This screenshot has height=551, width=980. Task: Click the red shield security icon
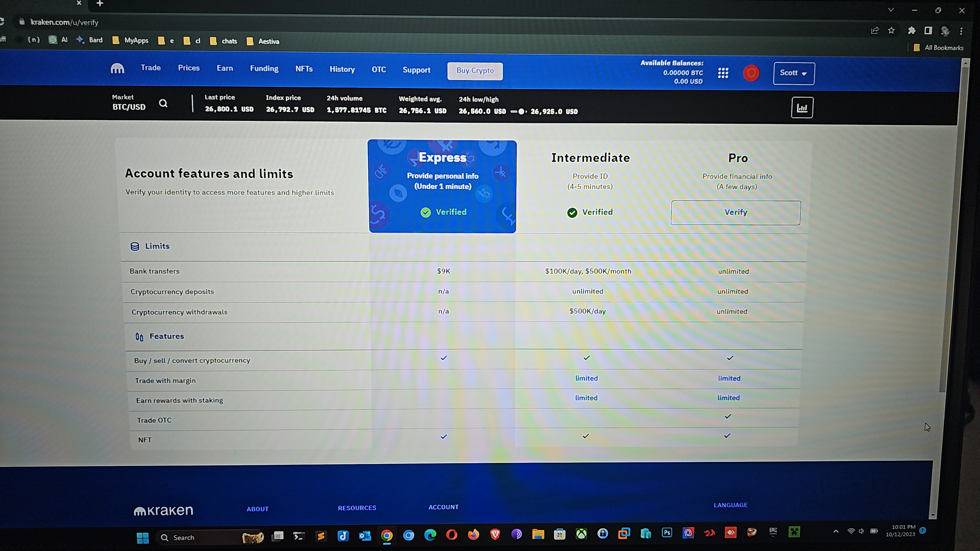point(751,73)
